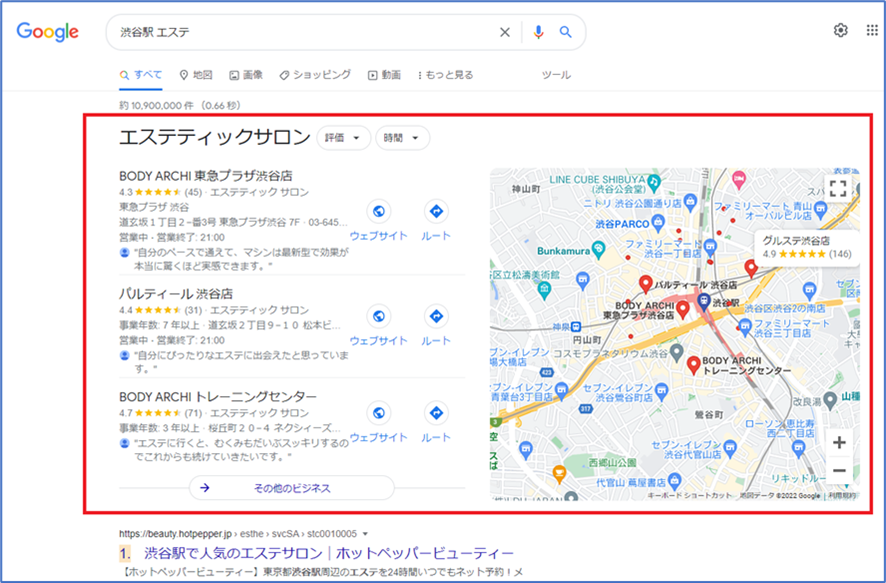Click into the search field with 渋谷駅 エステ

(x=305, y=32)
